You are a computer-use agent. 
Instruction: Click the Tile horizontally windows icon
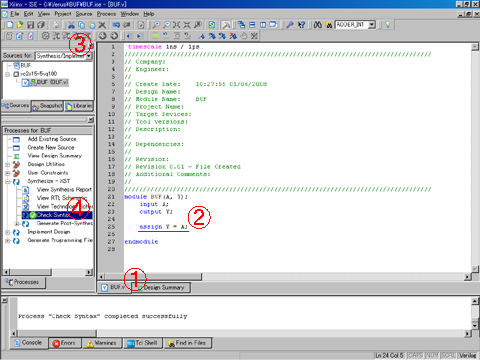252,25
